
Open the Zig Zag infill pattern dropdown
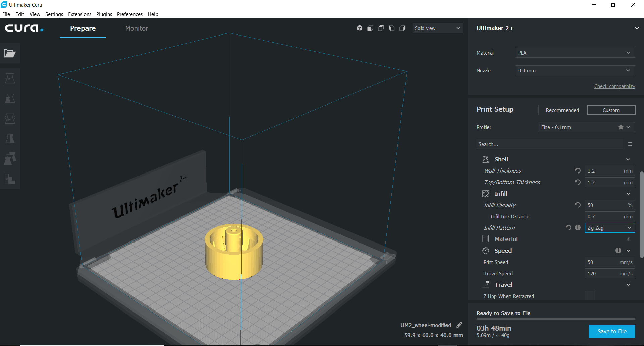[610, 228]
